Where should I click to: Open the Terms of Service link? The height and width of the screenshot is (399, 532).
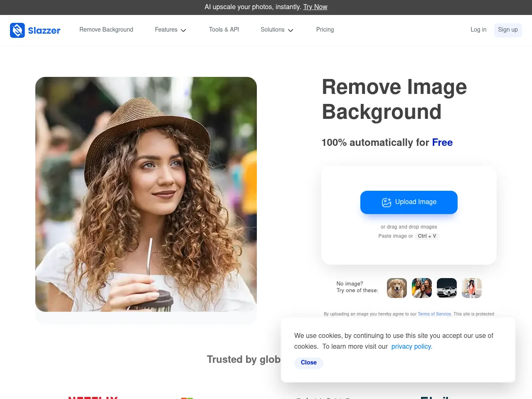(434, 314)
